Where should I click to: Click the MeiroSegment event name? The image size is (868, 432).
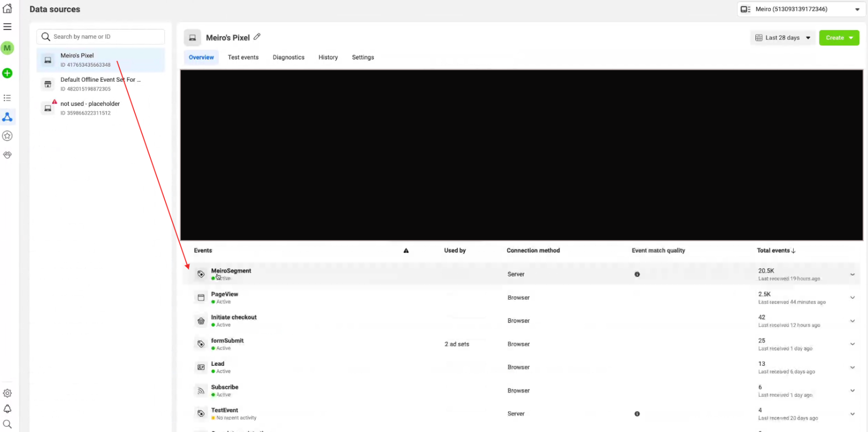231,271
